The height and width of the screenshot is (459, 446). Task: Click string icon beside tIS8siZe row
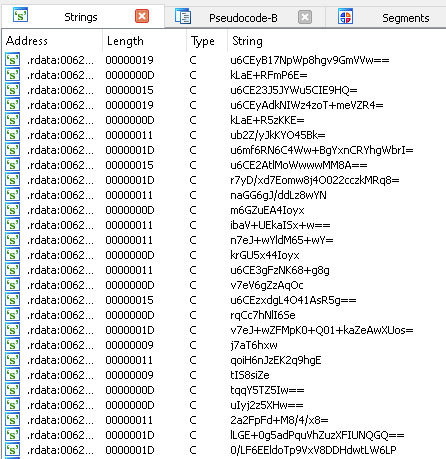pos(13,375)
